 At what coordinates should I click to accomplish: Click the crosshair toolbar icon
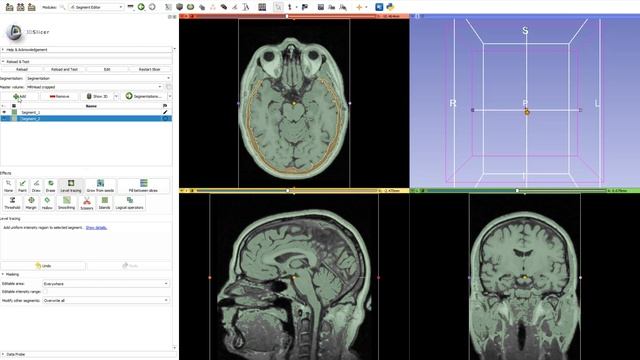point(359,7)
